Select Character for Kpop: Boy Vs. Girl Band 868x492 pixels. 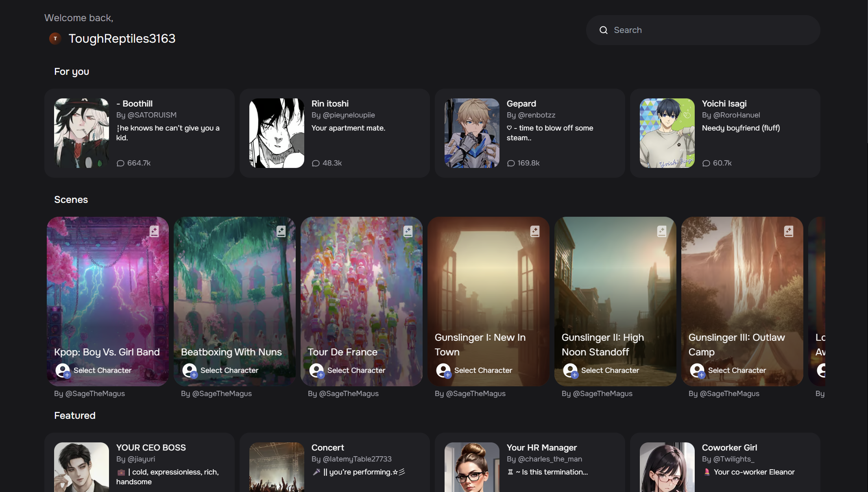click(x=103, y=370)
